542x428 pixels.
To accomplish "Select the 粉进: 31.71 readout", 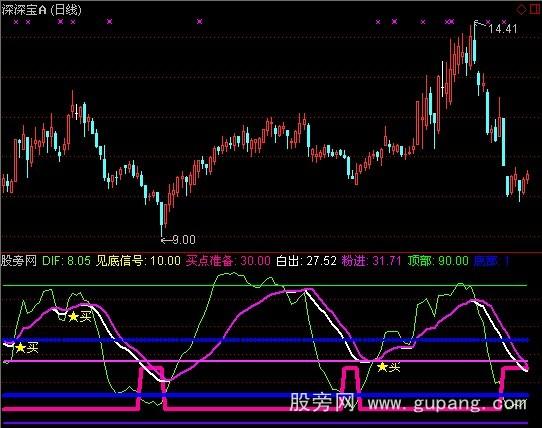I will (371, 260).
